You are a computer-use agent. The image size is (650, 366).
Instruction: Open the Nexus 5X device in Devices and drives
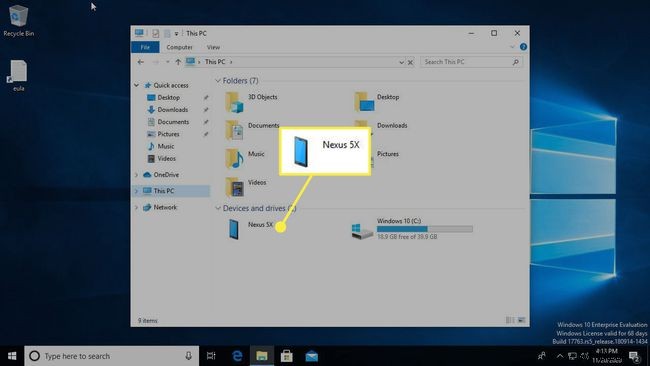point(250,229)
